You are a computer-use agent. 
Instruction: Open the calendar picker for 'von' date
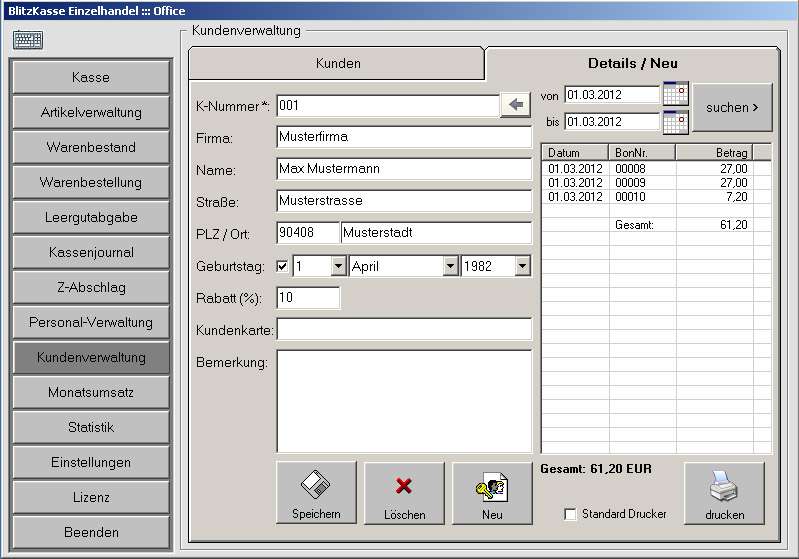[x=676, y=94]
